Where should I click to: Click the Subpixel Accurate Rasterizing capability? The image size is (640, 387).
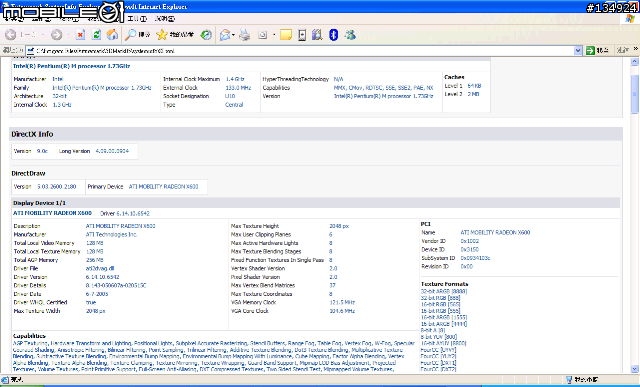click(x=211, y=343)
